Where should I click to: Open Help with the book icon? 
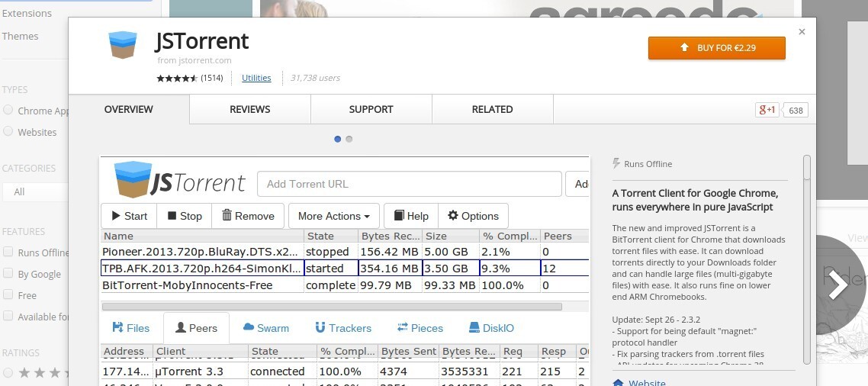click(411, 216)
